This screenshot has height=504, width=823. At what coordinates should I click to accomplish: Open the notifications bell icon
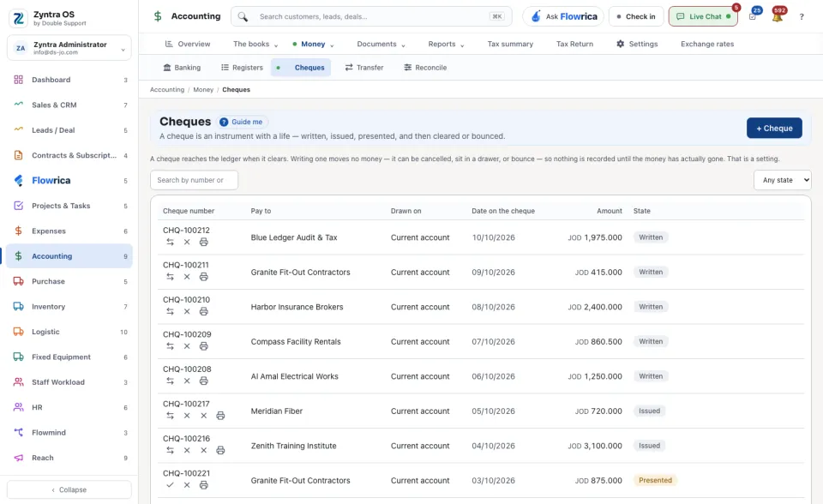[778, 16]
